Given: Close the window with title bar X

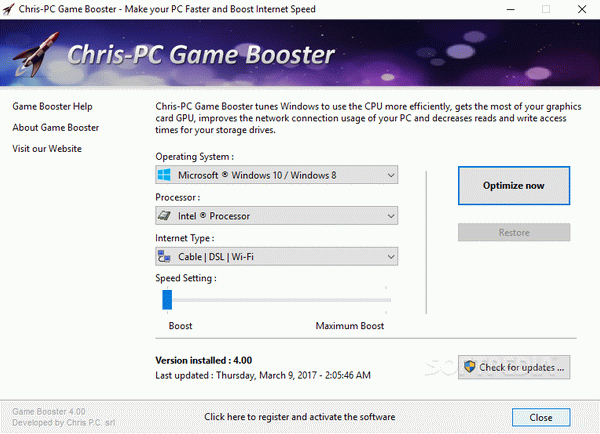Looking at the screenshot, I should tap(582, 9).
